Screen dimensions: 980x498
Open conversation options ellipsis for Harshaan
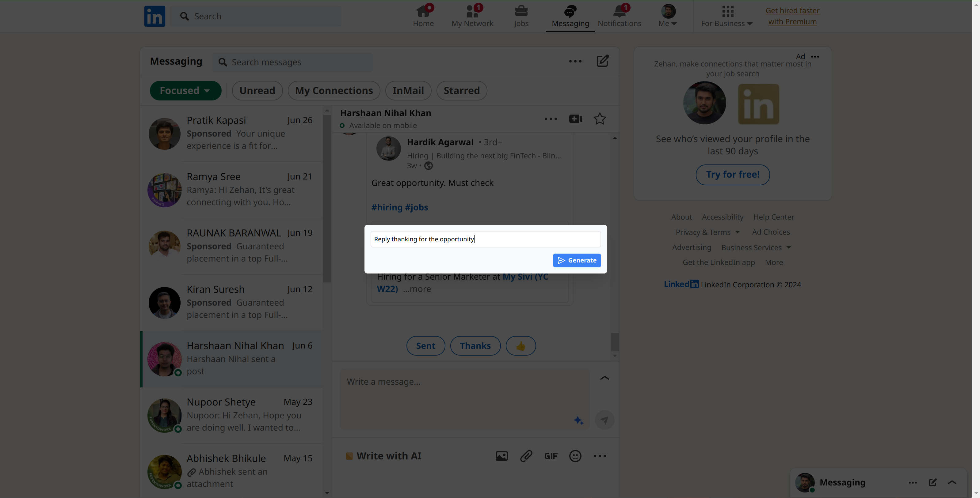coord(551,119)
